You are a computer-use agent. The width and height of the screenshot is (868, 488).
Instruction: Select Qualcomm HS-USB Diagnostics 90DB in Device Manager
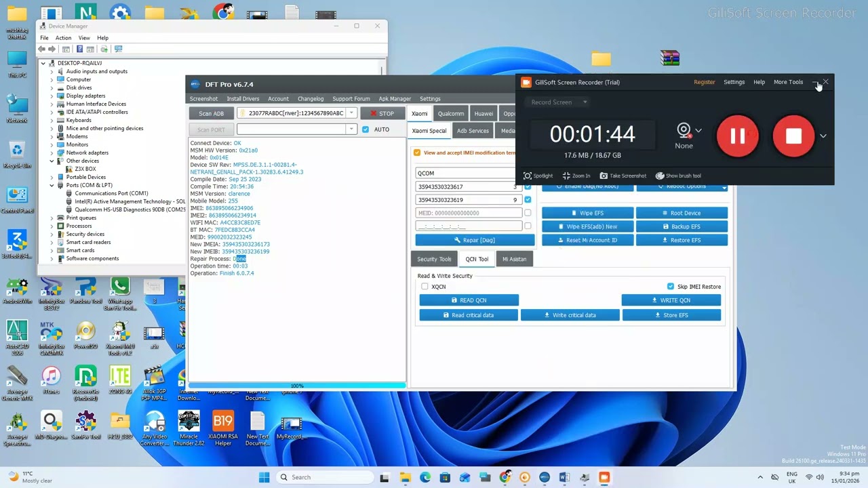(x=130, y=209)
